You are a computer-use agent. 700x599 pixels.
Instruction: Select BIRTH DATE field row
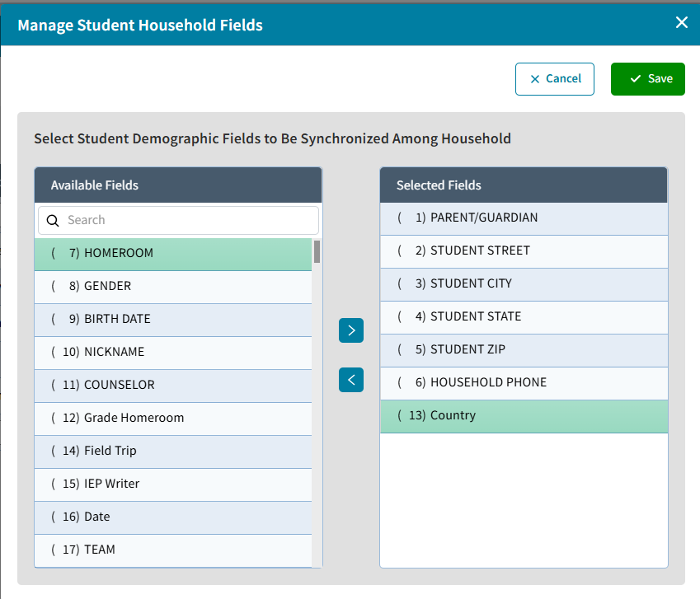(x=173, y=321)
